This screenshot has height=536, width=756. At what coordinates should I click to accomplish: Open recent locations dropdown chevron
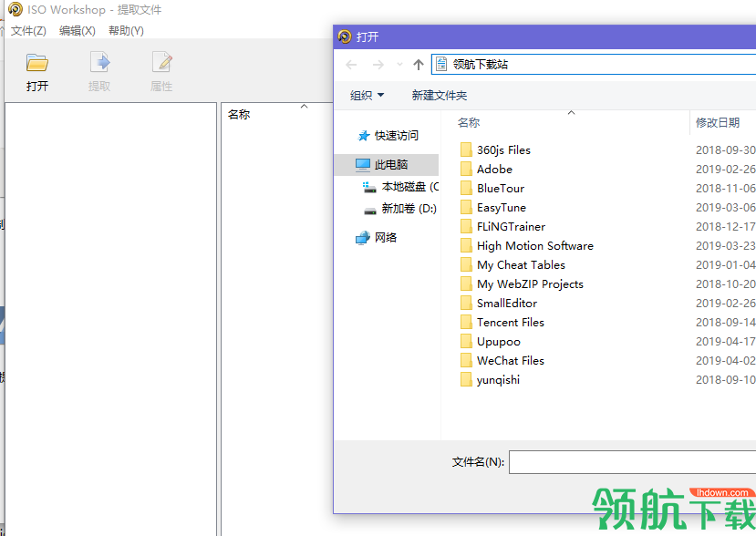pos(399,65)
